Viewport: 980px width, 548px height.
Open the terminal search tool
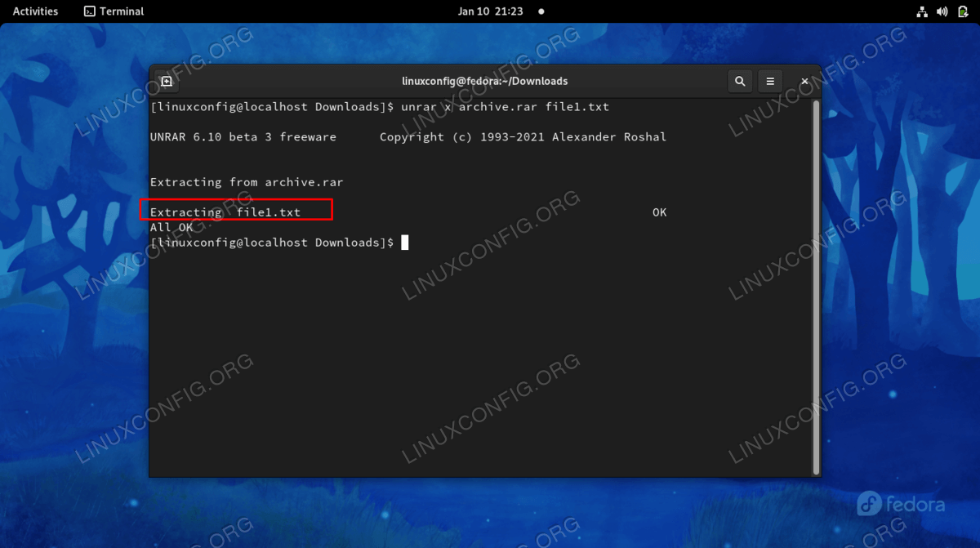(740, 82)
